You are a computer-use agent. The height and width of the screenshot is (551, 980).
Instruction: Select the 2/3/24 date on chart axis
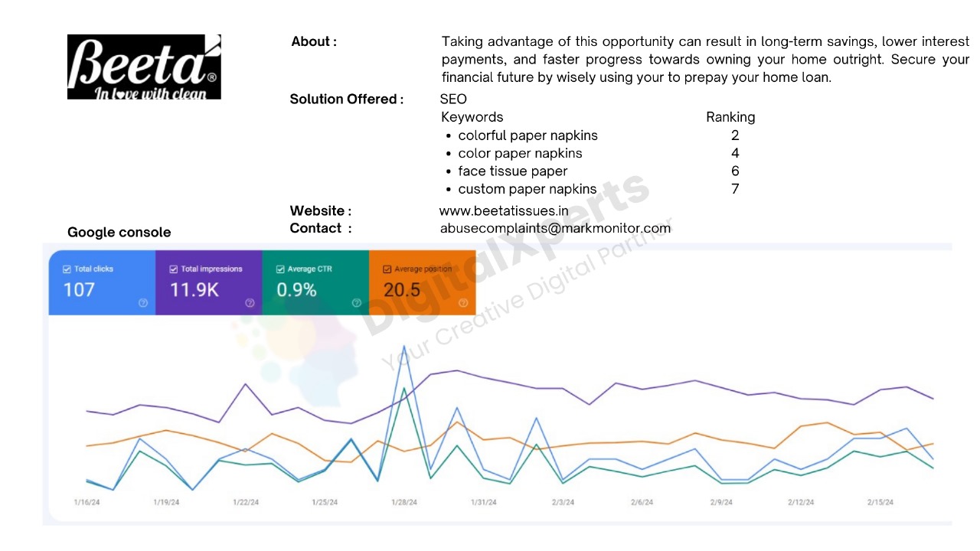[x=563, y=503]
